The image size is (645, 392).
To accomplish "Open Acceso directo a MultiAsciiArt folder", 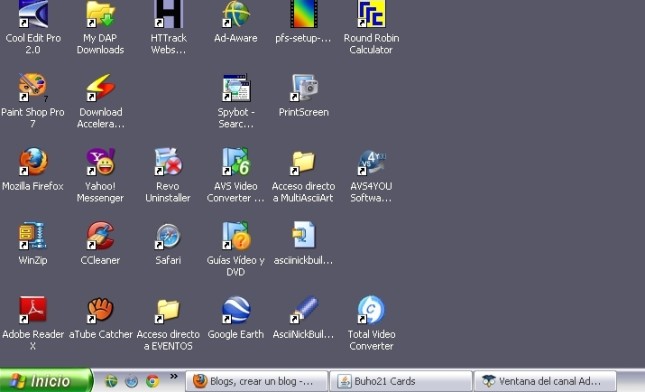I will tap(304, 162).
